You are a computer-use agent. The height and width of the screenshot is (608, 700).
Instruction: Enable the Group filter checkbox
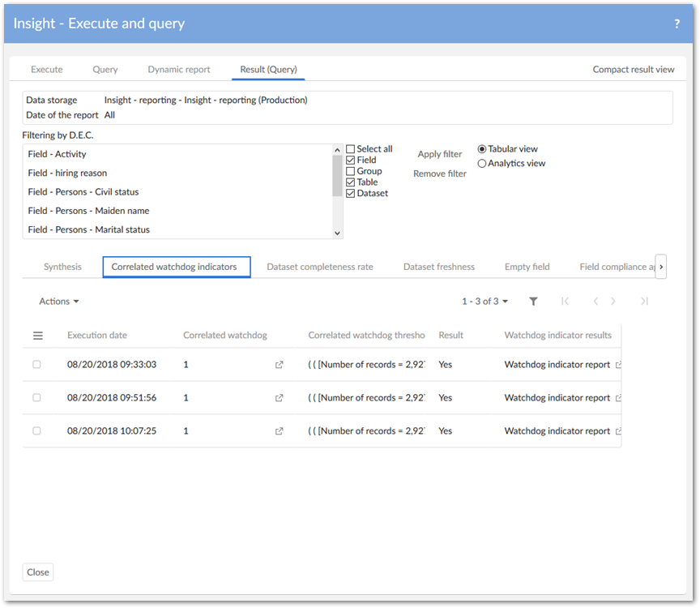click(x=350, y=171)
